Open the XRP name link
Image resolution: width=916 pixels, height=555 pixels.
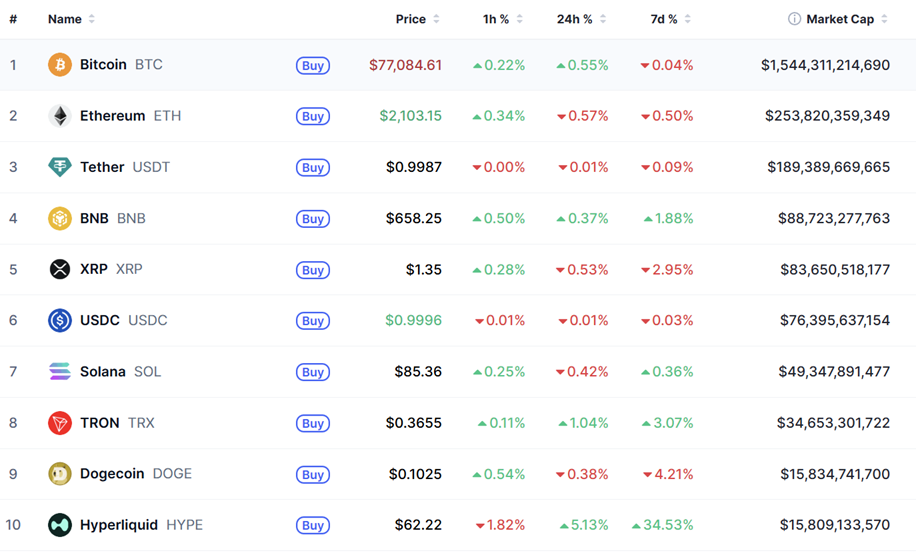[111, 269]
